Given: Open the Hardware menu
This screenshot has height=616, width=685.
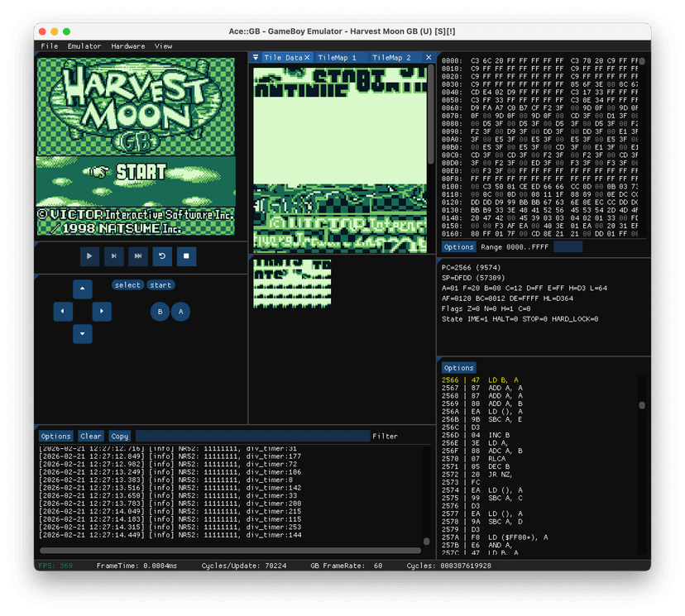Looking at the screenshot, I should click(x=127, y=46).
